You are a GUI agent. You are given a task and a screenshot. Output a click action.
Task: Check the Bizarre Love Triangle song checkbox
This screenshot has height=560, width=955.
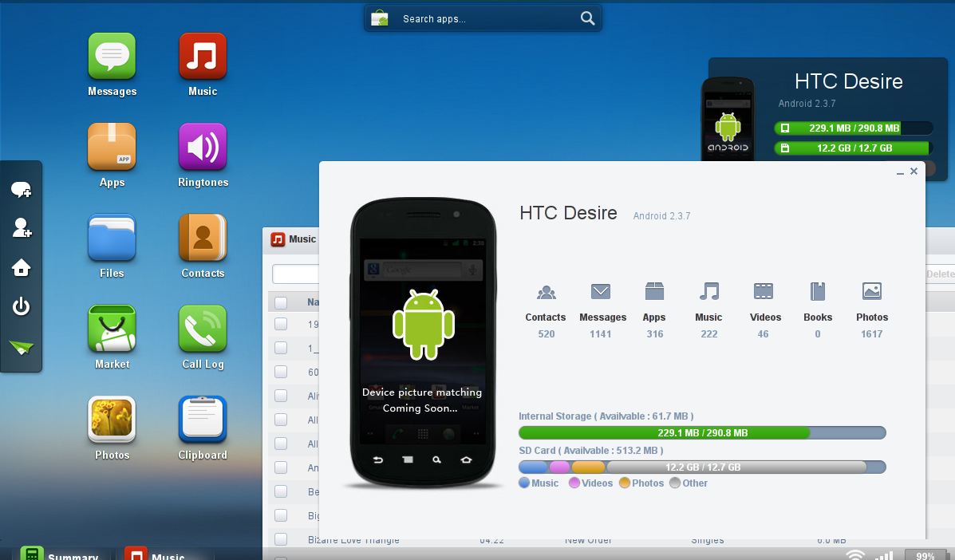[281, 539]
